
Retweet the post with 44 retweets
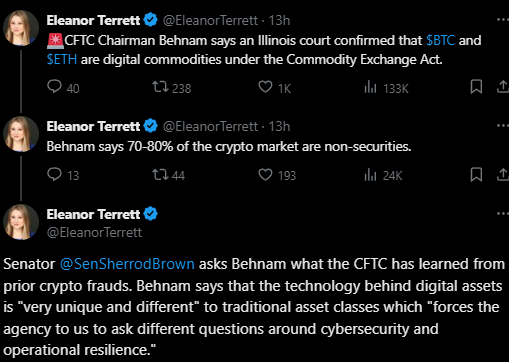click(160, 175)
